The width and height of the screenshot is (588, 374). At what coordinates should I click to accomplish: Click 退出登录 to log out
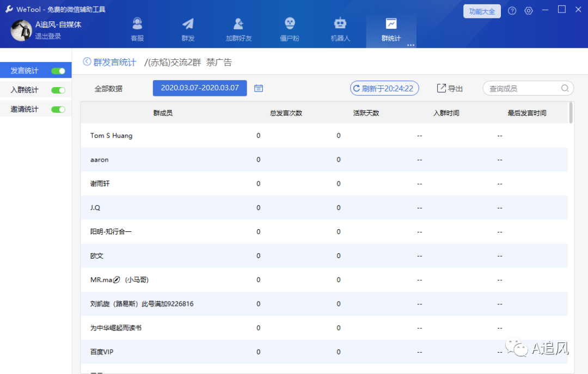(48, 36)
